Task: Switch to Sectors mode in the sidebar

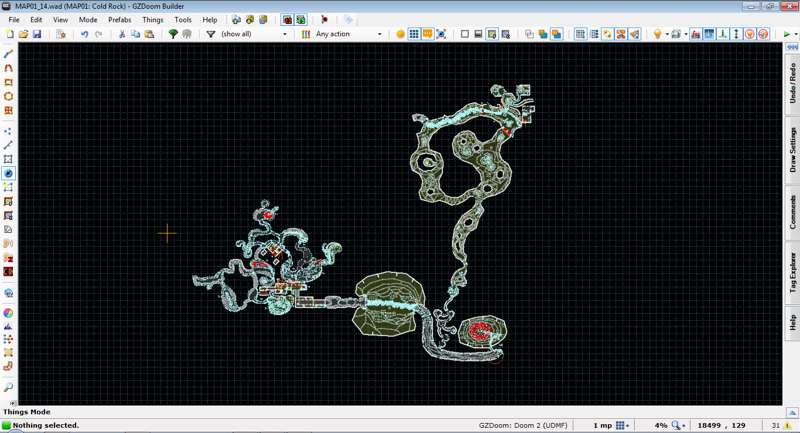Action: pos(8,159)
